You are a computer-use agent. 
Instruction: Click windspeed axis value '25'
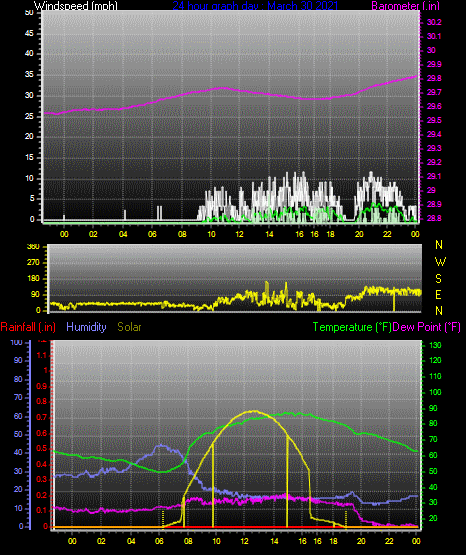[29, 116]
